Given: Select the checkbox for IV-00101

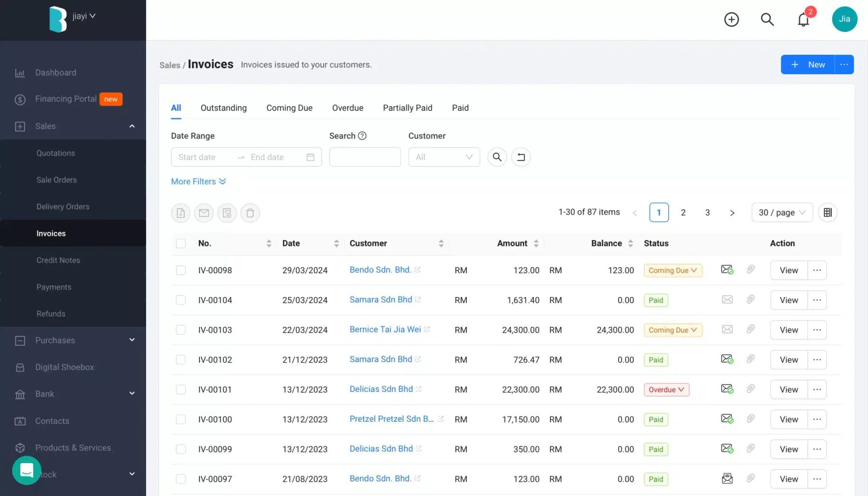Looking at the screenshot, I should coord(181,389).
